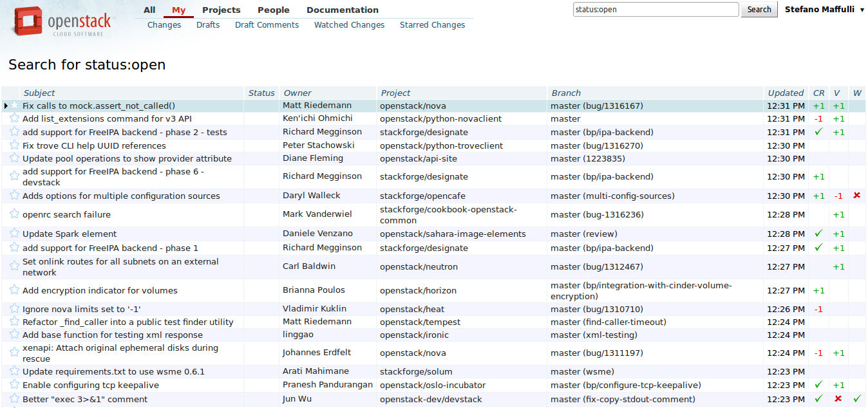868x408 pixels.
Task: Click the green verified checkmark on FreeIPA phase 2 row
Action: click(818, 132)
